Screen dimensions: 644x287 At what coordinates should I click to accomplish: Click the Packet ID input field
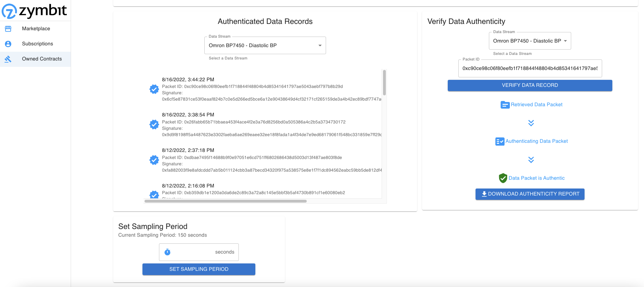pyautogui.click(x=530, y=68)
